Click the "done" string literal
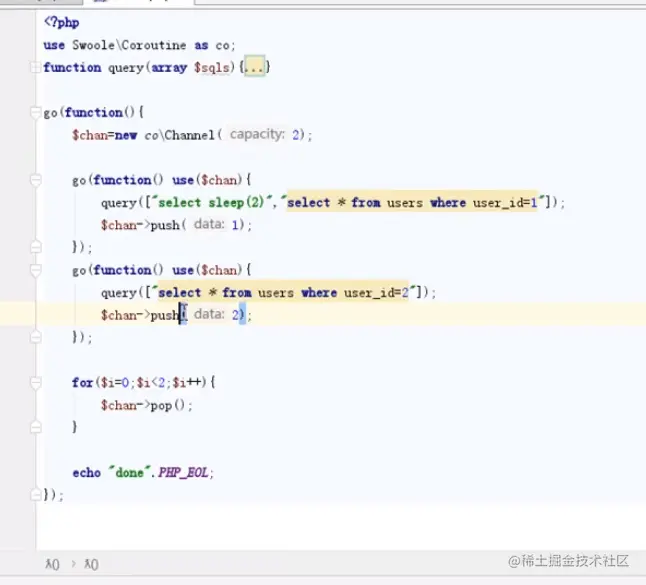The height and width of the screenshot is (585, 646). [x=129, y=473]
